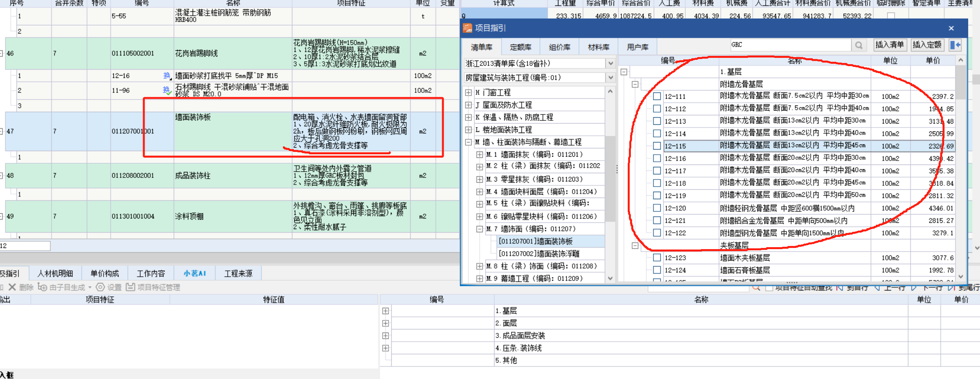
Task: Open the 单价构成 tab
Action: click(104, 274)
